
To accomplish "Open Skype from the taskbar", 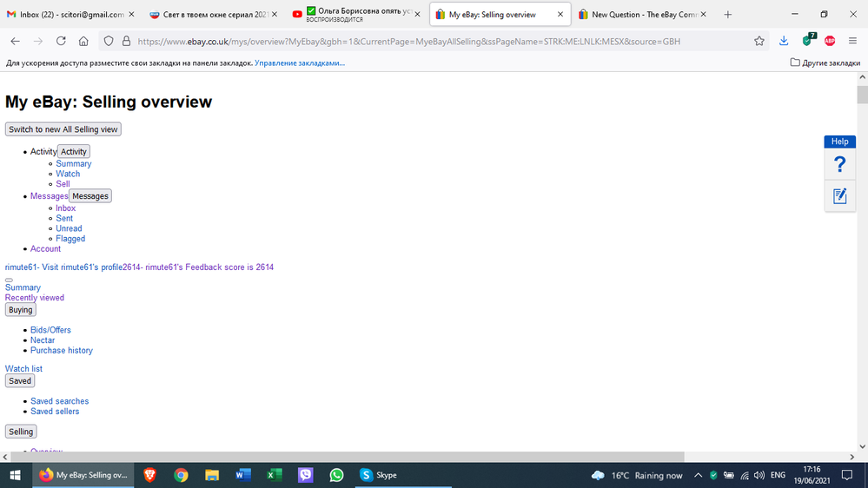I will [403, 475].
